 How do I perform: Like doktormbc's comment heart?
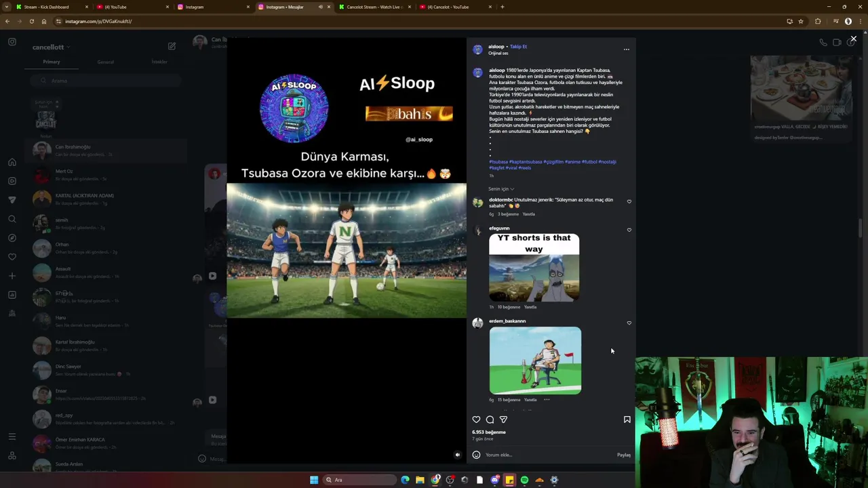629,201
